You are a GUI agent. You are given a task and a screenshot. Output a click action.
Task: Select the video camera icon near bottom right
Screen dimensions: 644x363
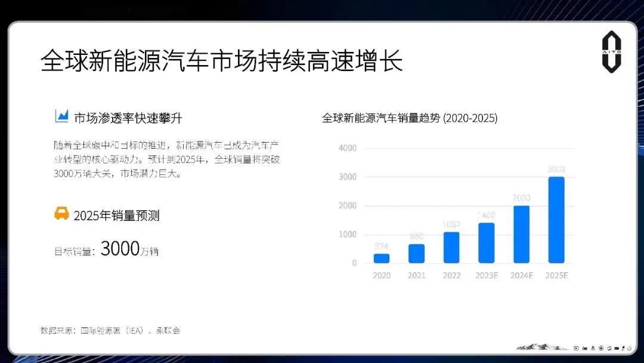click(x=617, y=347)
